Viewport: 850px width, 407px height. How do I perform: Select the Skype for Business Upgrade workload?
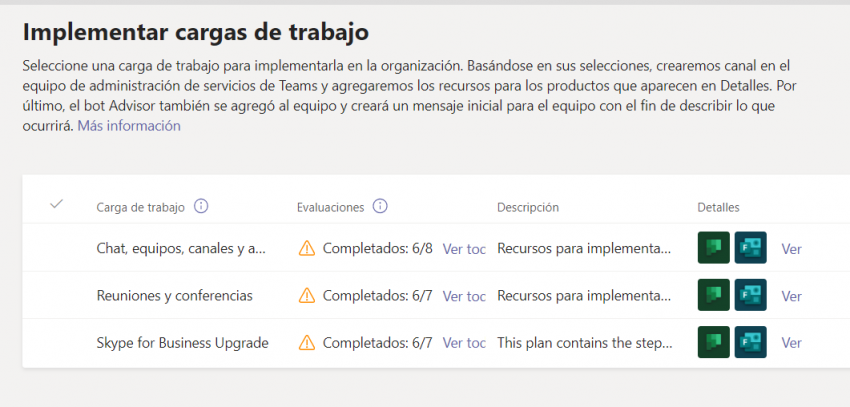click(182, 343)
